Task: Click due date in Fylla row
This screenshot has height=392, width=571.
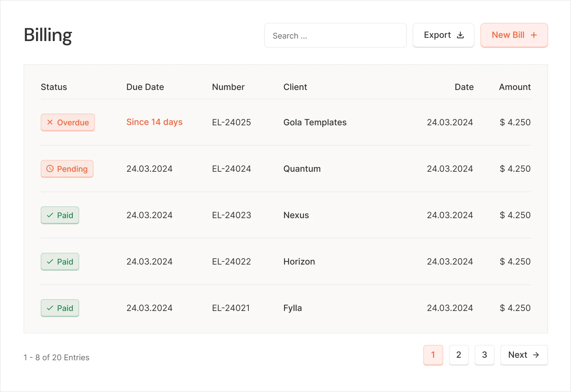Action: 150,308
